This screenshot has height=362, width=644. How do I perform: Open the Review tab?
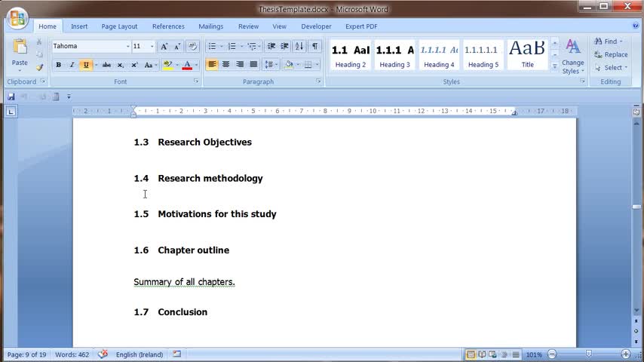[249, 26]
